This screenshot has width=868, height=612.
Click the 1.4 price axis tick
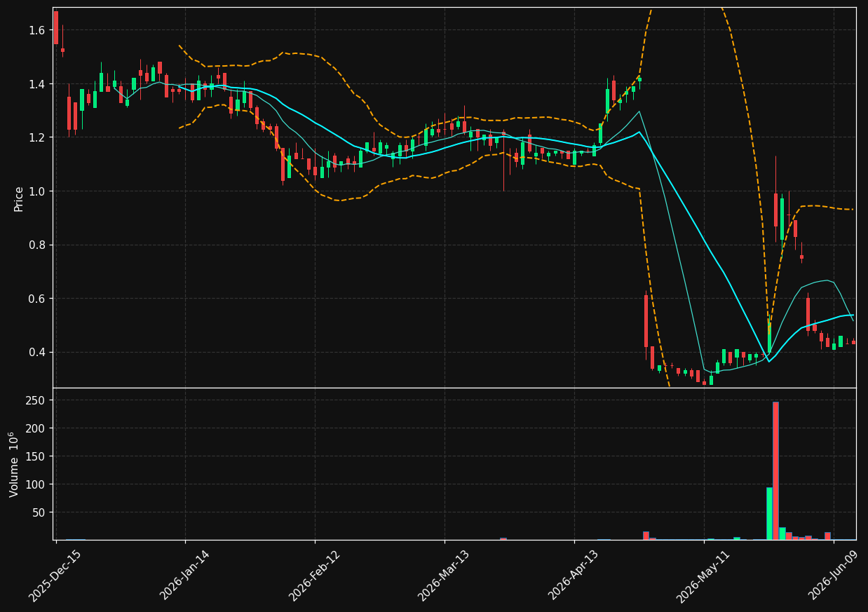coord(38,84)
